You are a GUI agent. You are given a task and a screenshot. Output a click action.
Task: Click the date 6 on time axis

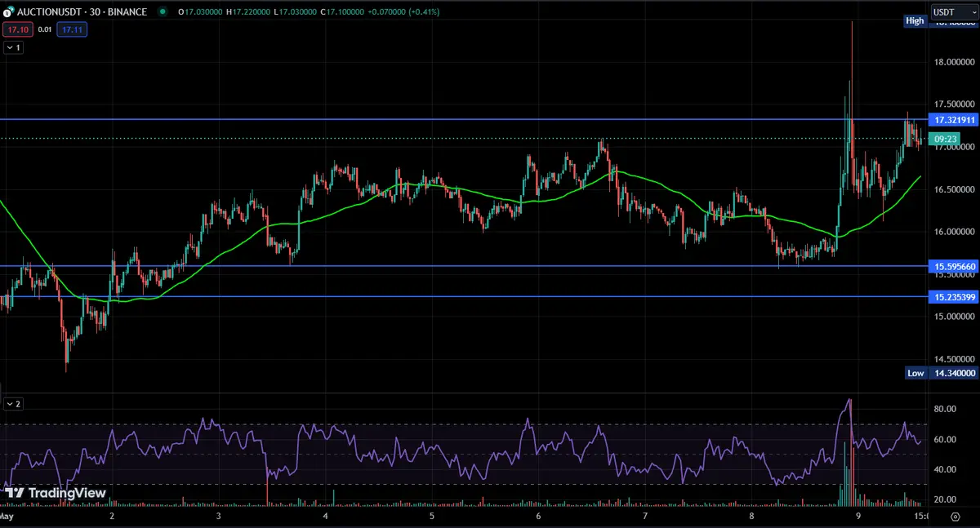538,517
